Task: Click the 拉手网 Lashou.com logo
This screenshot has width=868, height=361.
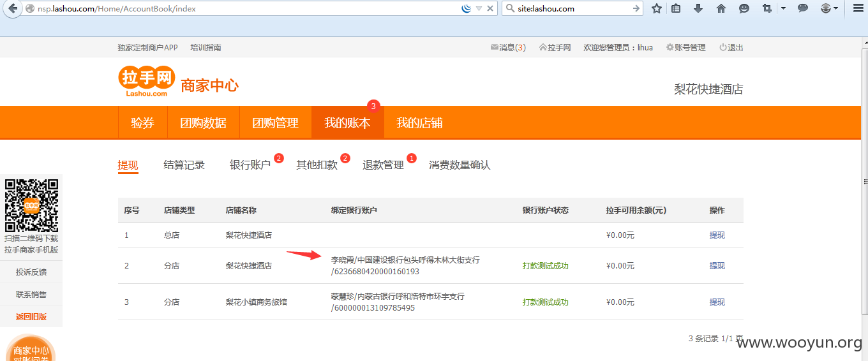Action: [147, 82]
